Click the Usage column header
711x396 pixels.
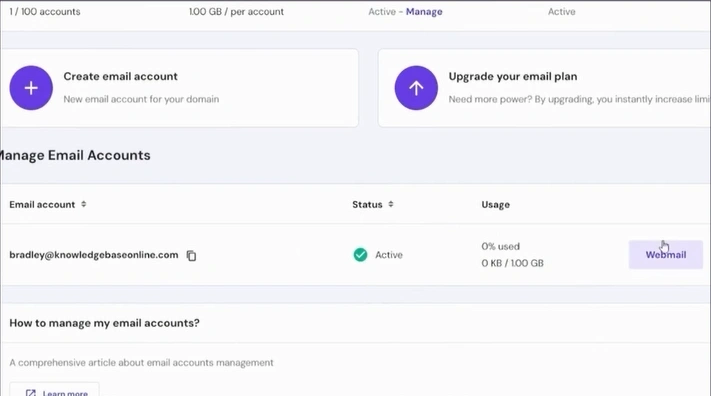(496, 205)
